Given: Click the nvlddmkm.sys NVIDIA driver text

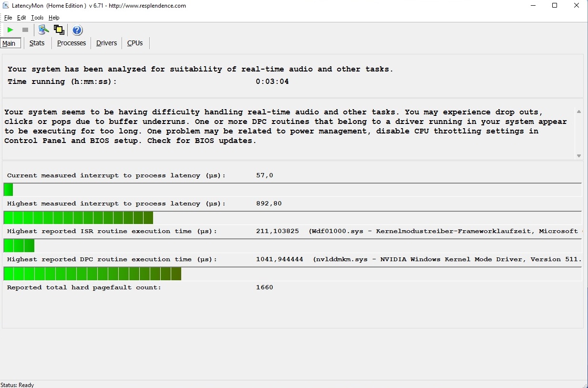Looking at the screenshot, I should [x=448, y=259].
